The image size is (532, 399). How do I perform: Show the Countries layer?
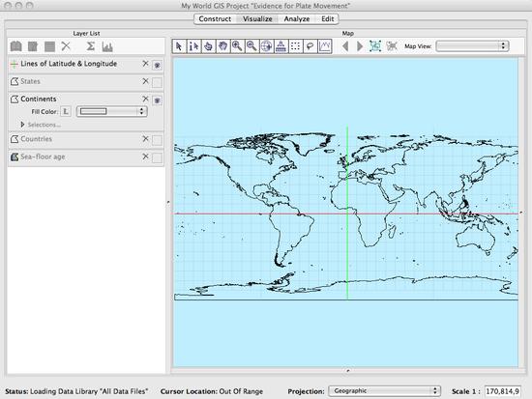point(157,140)
